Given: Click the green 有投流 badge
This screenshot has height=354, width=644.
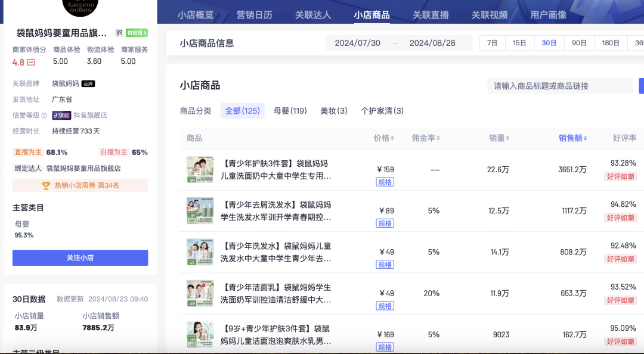Looking at the screenshot, I should [x=137, y=33].
